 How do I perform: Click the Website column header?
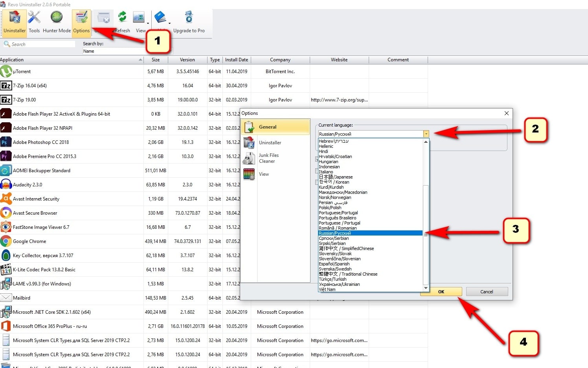coord(339,60)
